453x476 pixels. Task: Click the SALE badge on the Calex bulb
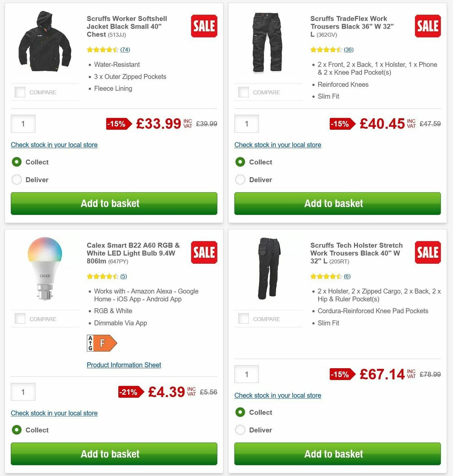tap(204, 252)
